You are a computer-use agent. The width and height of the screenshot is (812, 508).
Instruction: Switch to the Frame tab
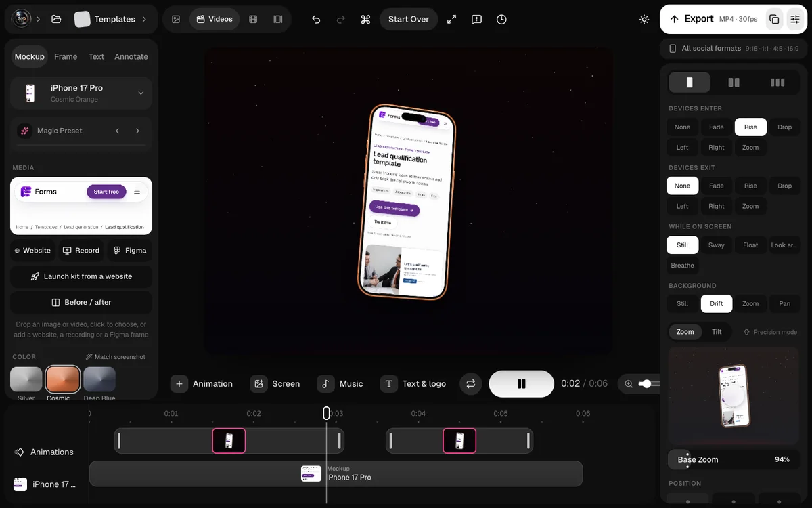(x=66, y=56)
